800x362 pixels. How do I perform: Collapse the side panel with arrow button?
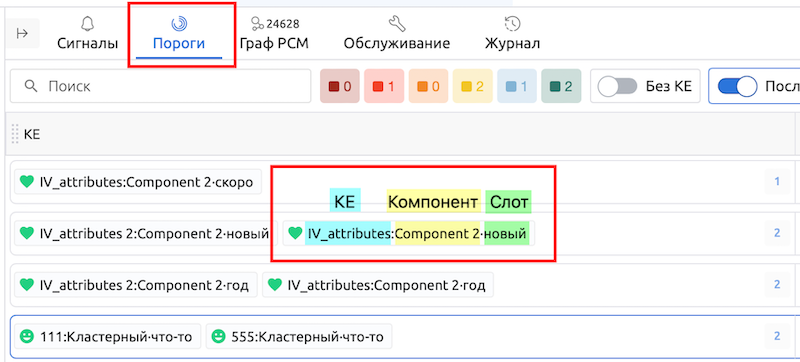click(22, 34)
